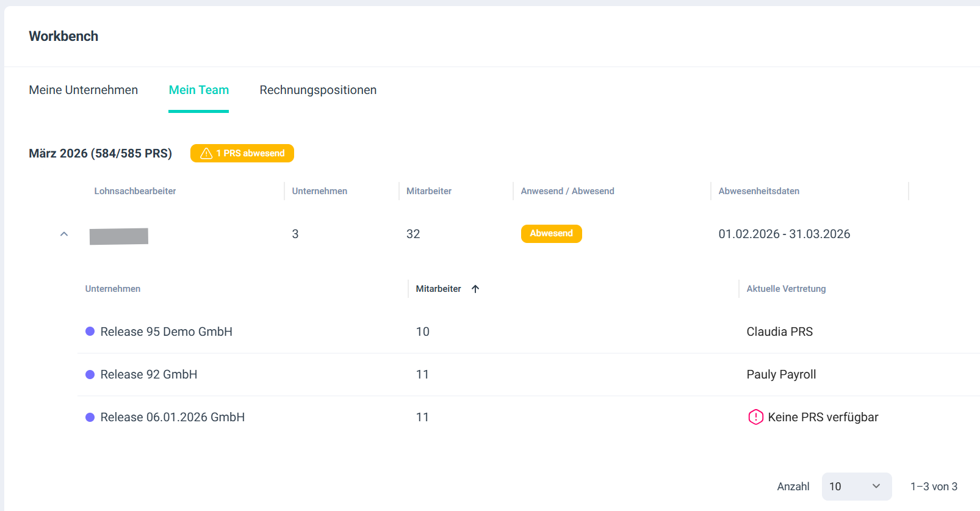The width and height of the screenshot is (980, 511).
Task: Click the Abwesenheitsdaten column header
Action: point(758,191)
